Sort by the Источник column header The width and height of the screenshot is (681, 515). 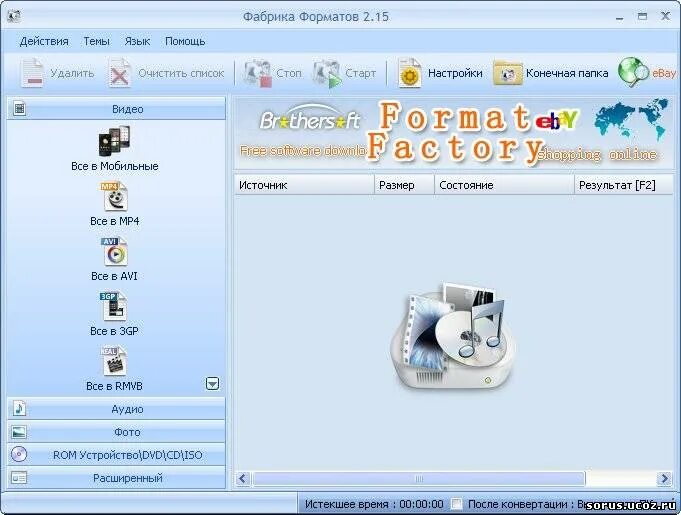pyautogui.click(x=304, y=185)
